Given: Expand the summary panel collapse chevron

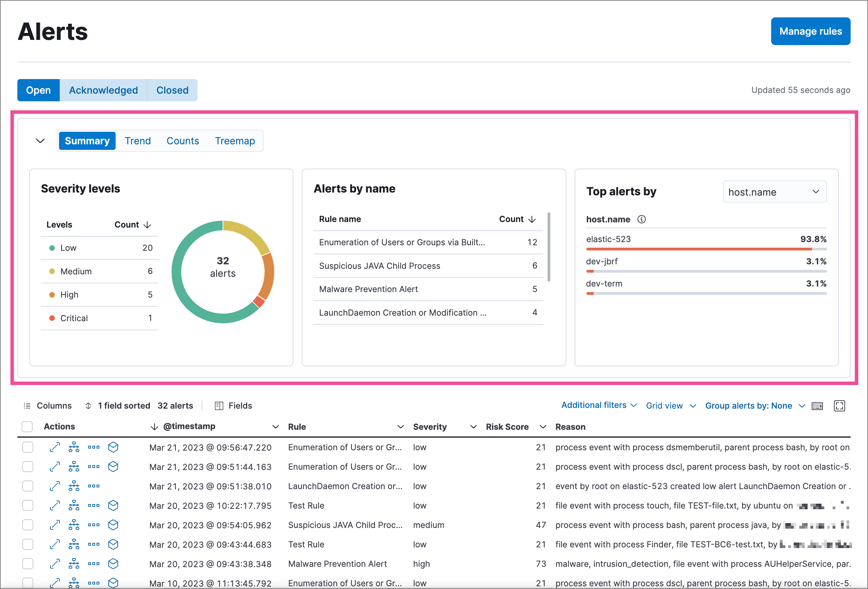Looking at the screenshot, I should click(40, 141).
